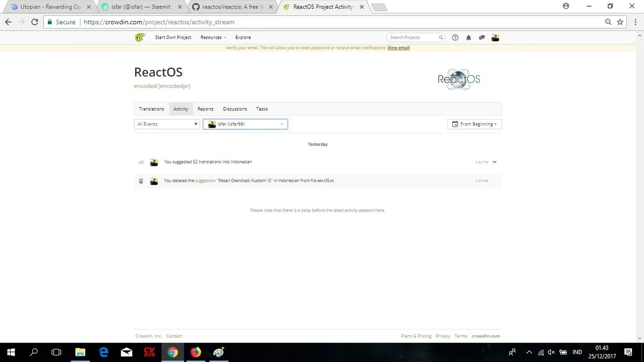Open the Resources menu dropdown
Viewport: 644px width, 362px height.
[213, 37]
